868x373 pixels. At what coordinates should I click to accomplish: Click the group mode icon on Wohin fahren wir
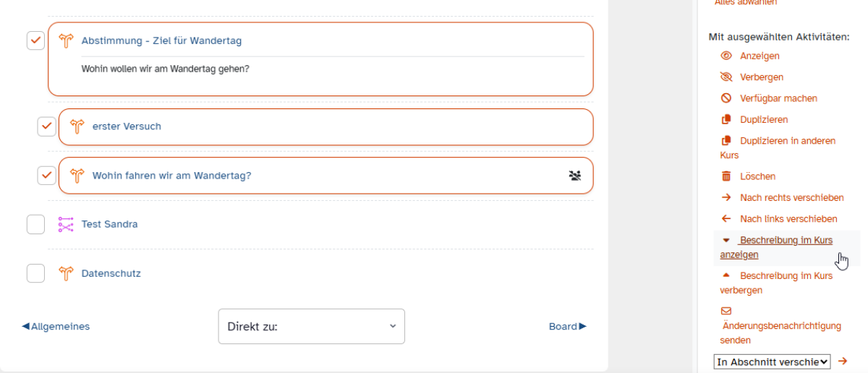575,175
